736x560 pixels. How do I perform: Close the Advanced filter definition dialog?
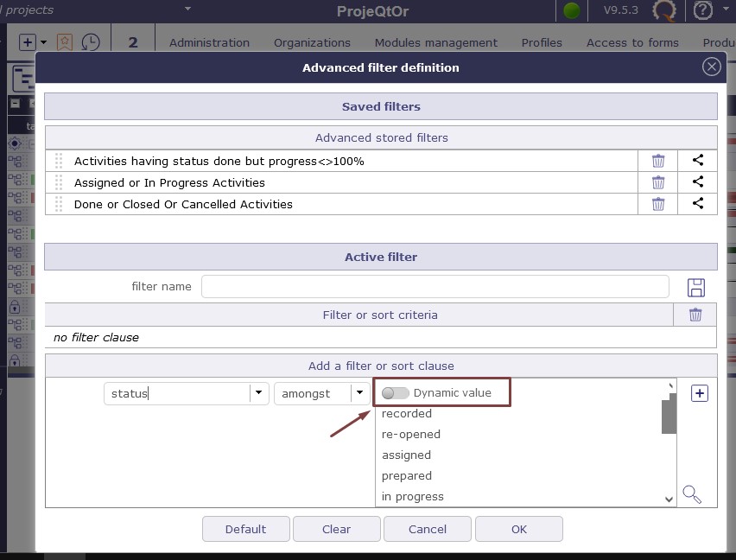click(x=711, y=67)
